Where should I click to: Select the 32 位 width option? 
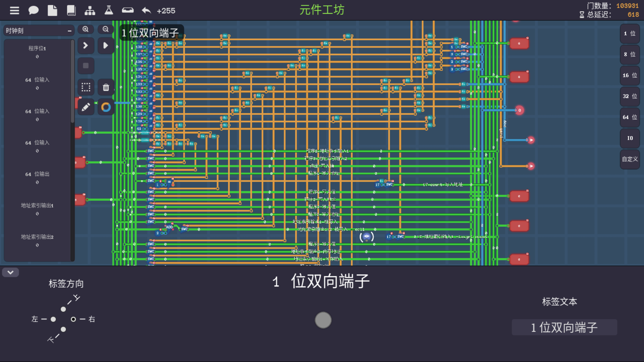[630, 96]
